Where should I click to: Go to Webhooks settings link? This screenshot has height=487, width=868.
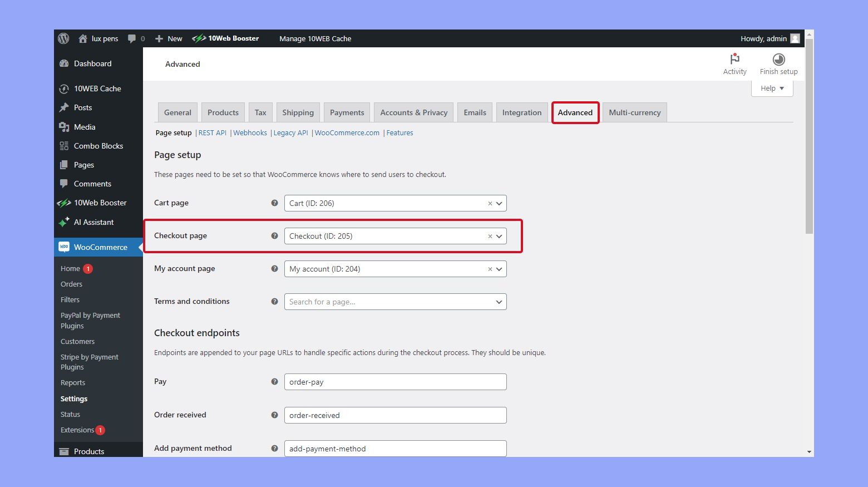click(250, 133)
